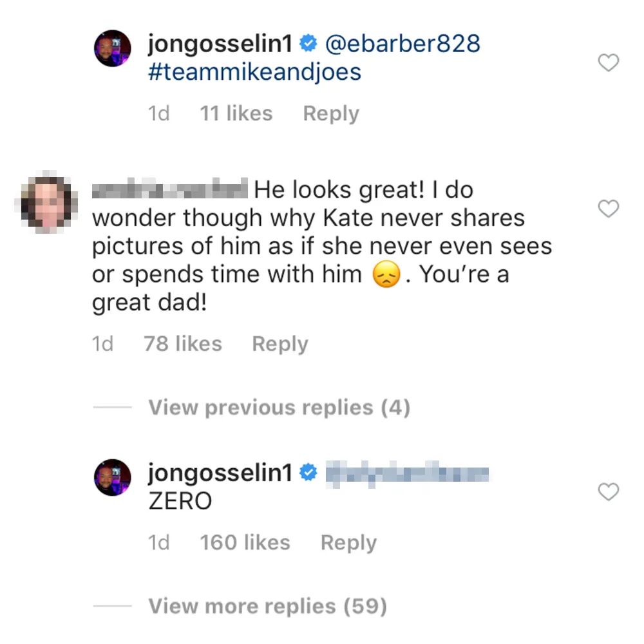The width and height of the screenshot is (644, 644).
Task: Click the sad emoji in the Kate comment
Action: (x=386, y=273)
